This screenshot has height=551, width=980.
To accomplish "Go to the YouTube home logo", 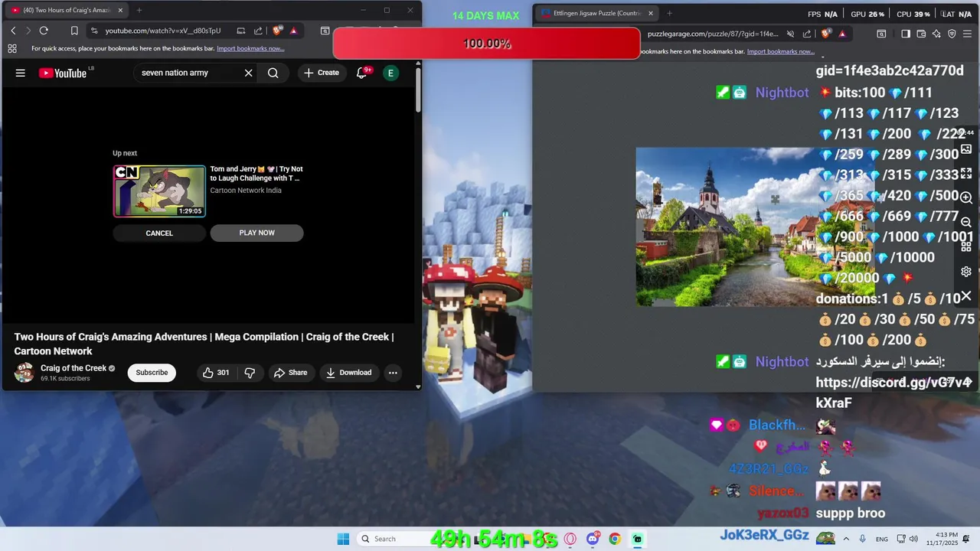I will coord(64,73).
